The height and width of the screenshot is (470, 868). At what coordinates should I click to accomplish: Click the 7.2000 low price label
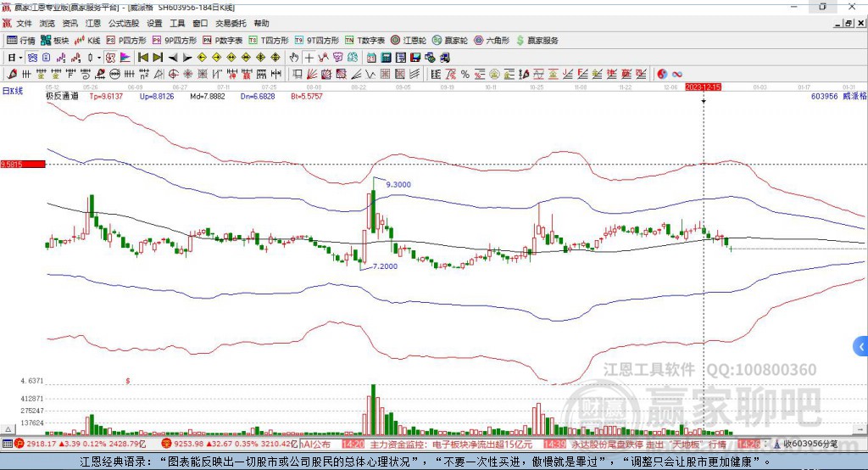(386, 266)
